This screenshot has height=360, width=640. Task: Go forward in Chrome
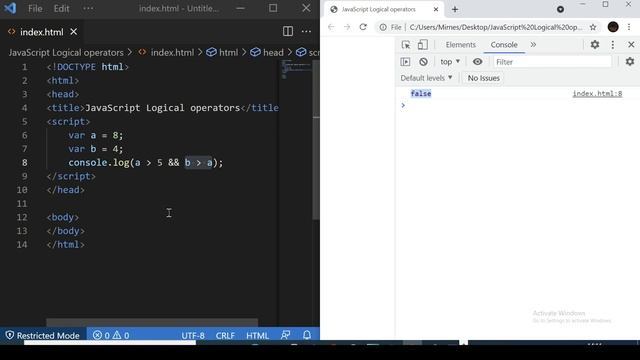pyautogui.click(x=347, y=27)
